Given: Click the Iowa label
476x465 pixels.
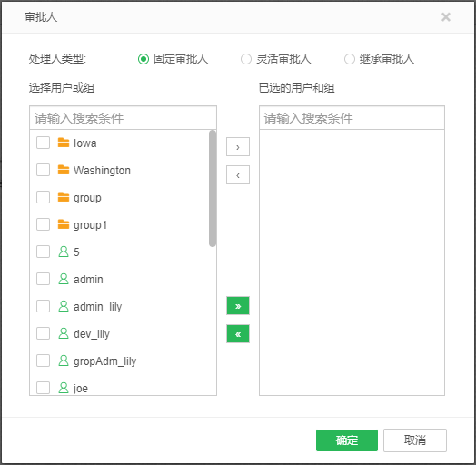Looking at the screenshot, I should [85, 143].
